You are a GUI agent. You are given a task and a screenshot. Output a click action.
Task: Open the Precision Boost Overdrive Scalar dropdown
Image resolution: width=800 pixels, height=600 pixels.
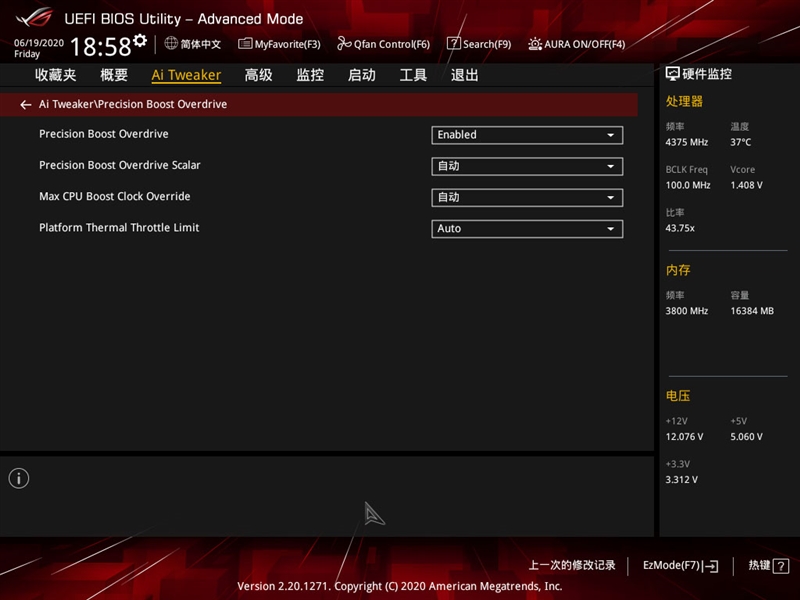pyautogui.click(x=527, y=165)
